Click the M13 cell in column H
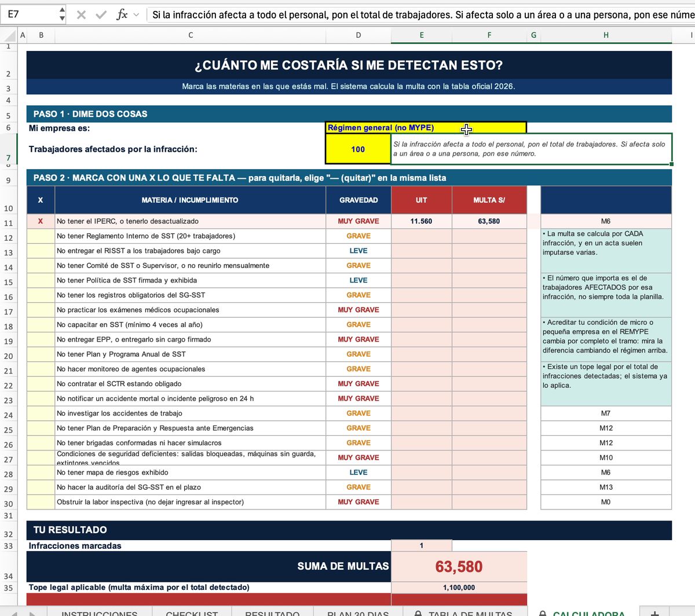The image size is (695, 616). click(x=606, y=487)
